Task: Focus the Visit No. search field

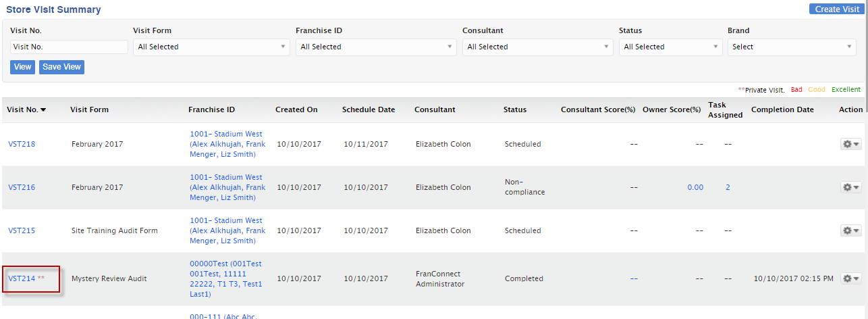Action: tap(69, 47)
